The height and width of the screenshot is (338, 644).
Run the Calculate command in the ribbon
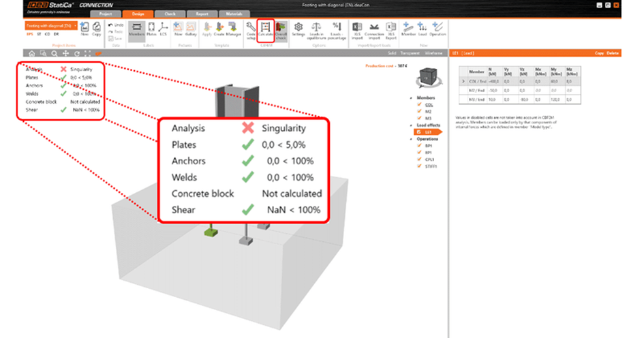(x=265, y=31)
